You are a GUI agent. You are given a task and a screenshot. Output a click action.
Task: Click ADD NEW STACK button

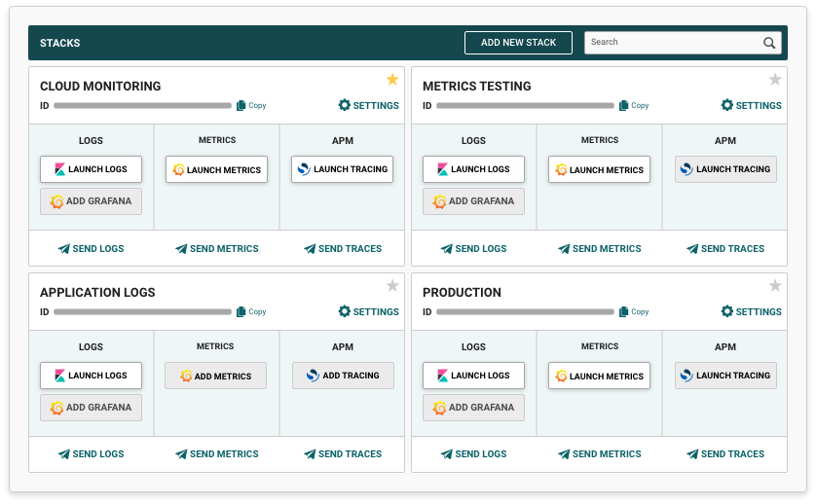518,43
